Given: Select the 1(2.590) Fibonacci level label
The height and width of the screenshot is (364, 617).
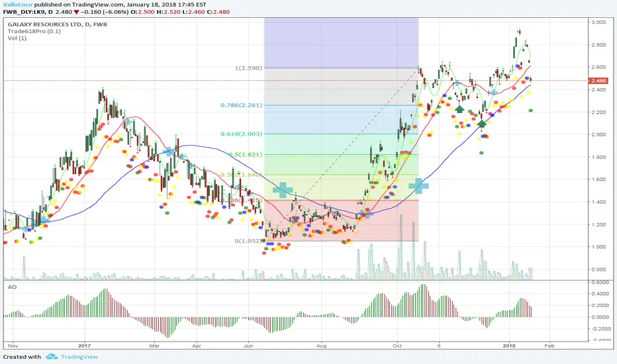Looking at the screenshot, I should point(249,68).
